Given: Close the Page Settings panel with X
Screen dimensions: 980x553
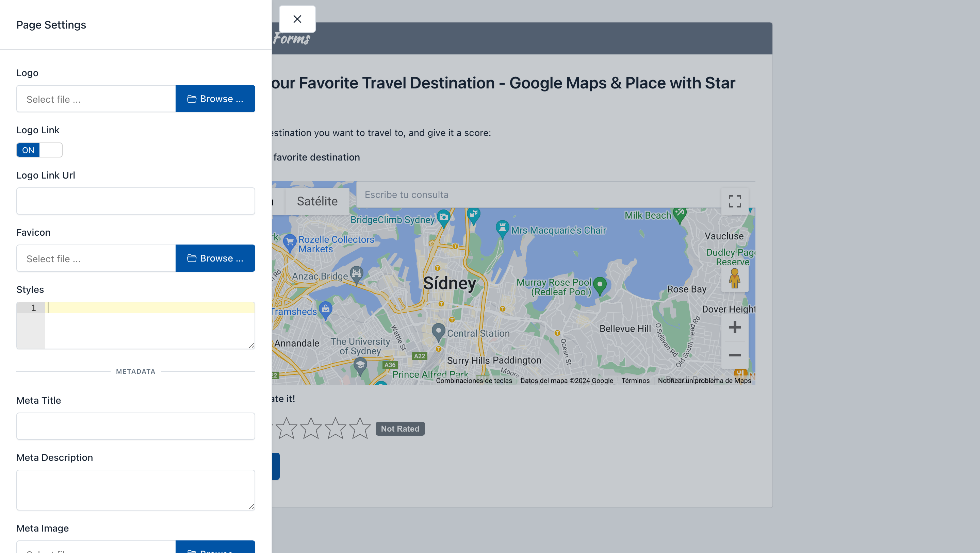Looking at the screenshot, I should click(x=297, y=19).
